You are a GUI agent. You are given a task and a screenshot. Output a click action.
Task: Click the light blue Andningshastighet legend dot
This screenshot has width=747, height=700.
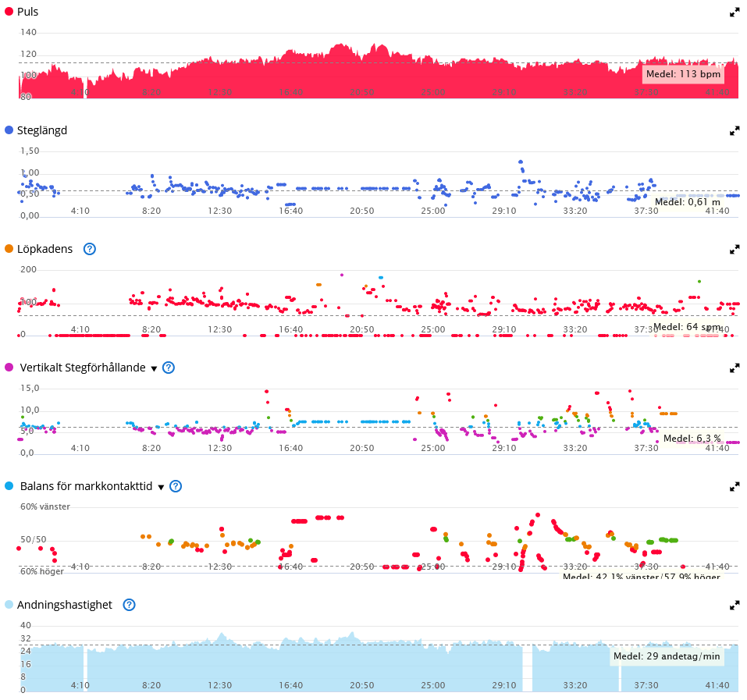click(9, 605)
